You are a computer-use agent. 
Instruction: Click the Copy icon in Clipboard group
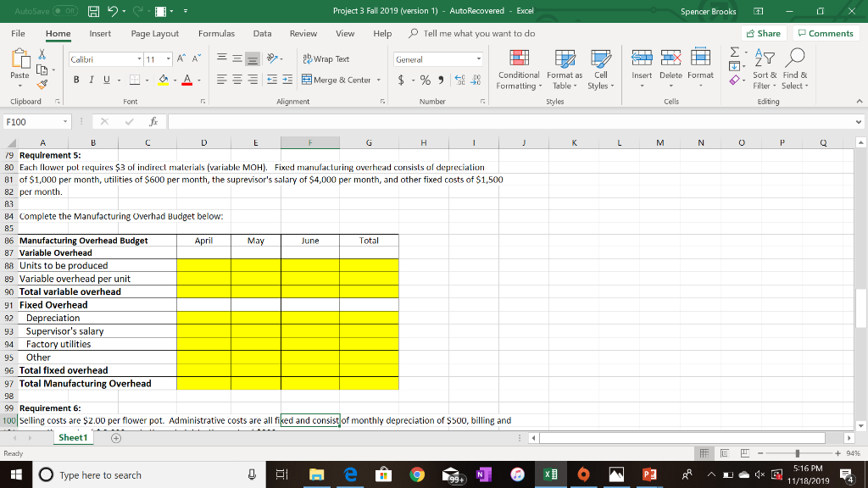42,69
